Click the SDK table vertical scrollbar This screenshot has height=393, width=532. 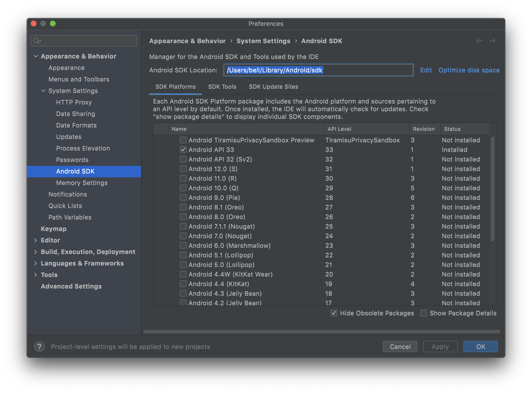pyautogui.click(x=492, y=189)
